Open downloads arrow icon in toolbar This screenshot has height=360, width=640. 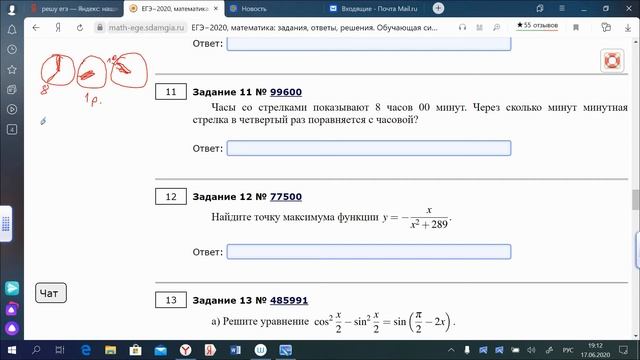(x=628, y=28)
